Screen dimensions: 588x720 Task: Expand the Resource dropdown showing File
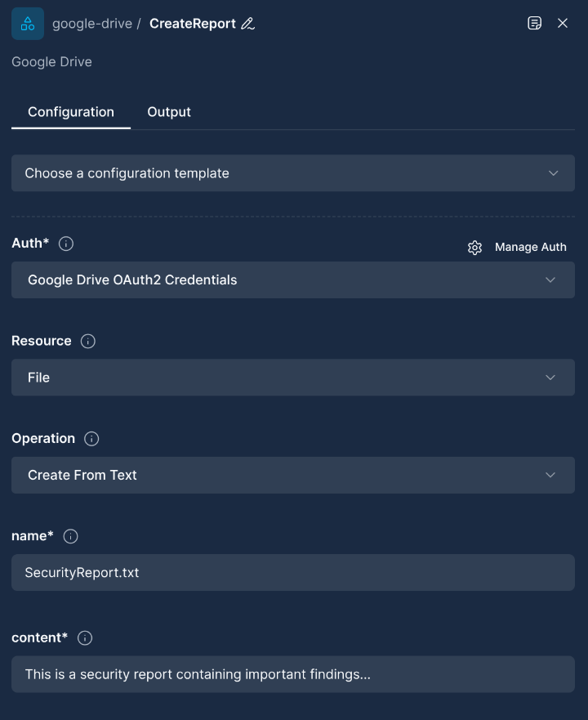(x=293, y=378)
